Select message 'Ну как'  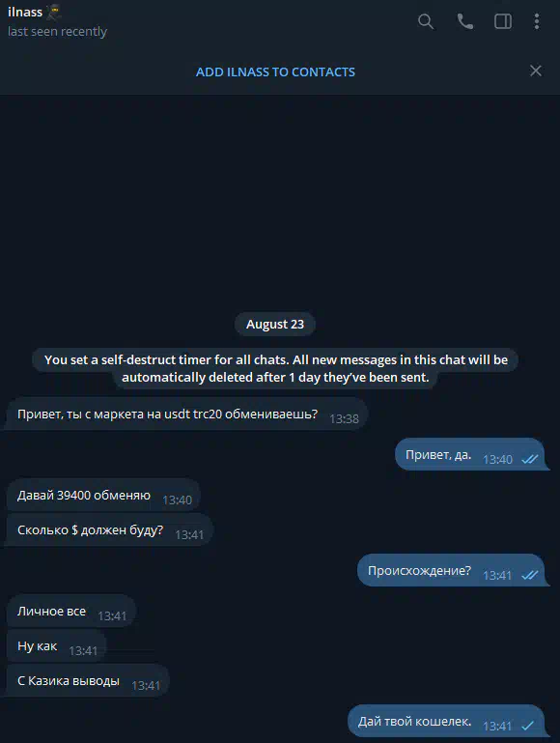[x=56, y=645]
